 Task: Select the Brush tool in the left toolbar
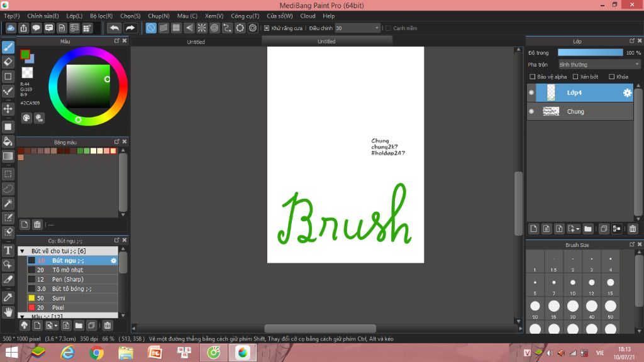8,47
